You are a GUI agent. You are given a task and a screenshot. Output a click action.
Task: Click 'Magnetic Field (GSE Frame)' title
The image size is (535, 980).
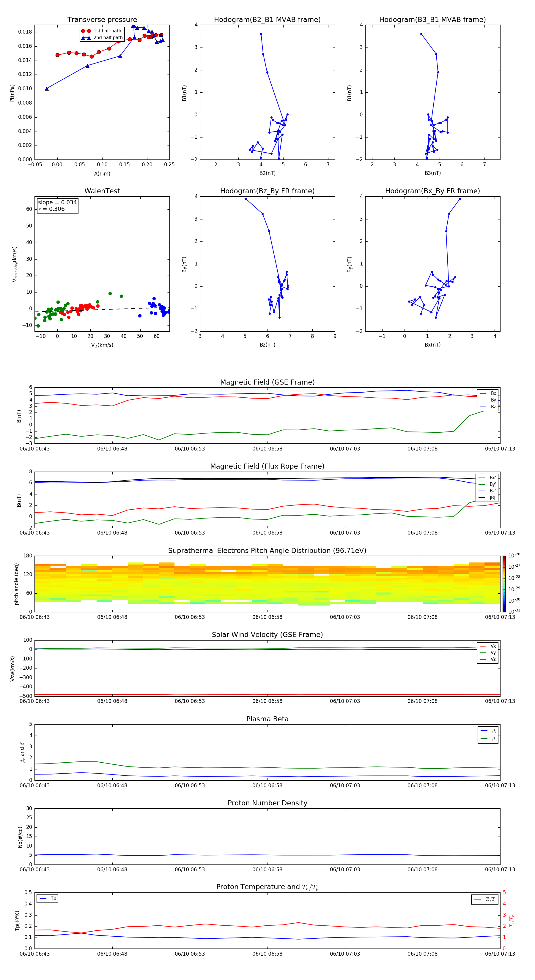(x=267, y=382)
